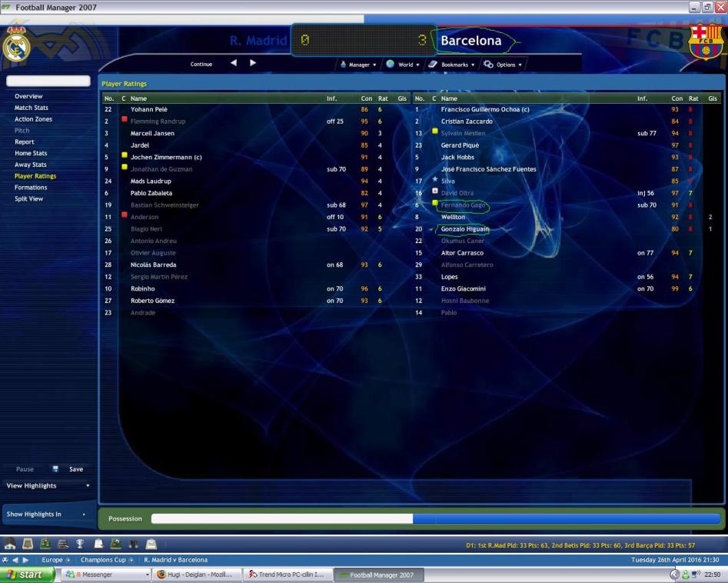Screen dimensions: 728x583
Task: Open player Gerard Piqué
Action: coord(460,145)
